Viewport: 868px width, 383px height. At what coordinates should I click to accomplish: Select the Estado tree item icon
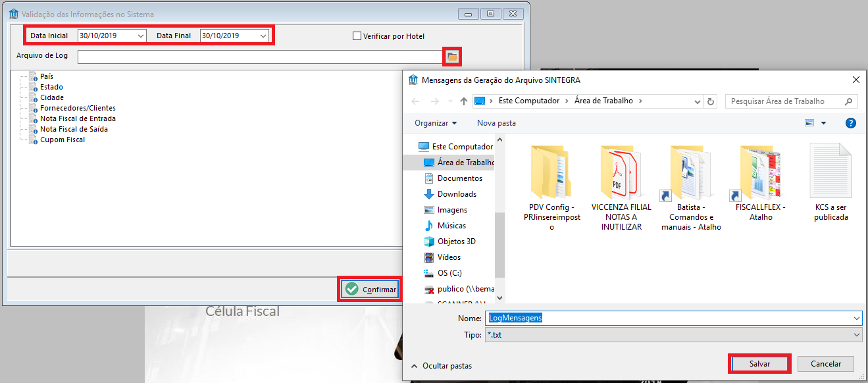point(34,87)
